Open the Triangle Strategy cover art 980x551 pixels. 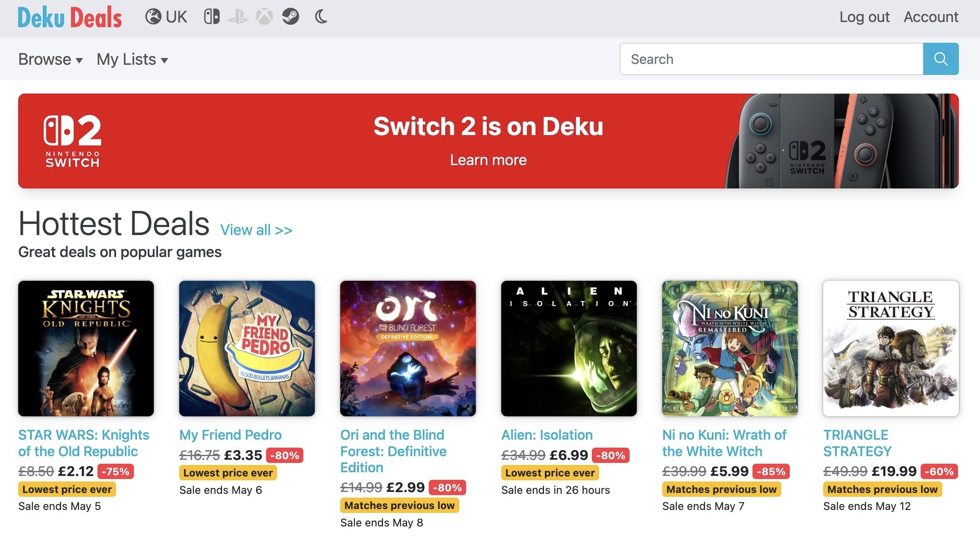click(x=891, y=348)
